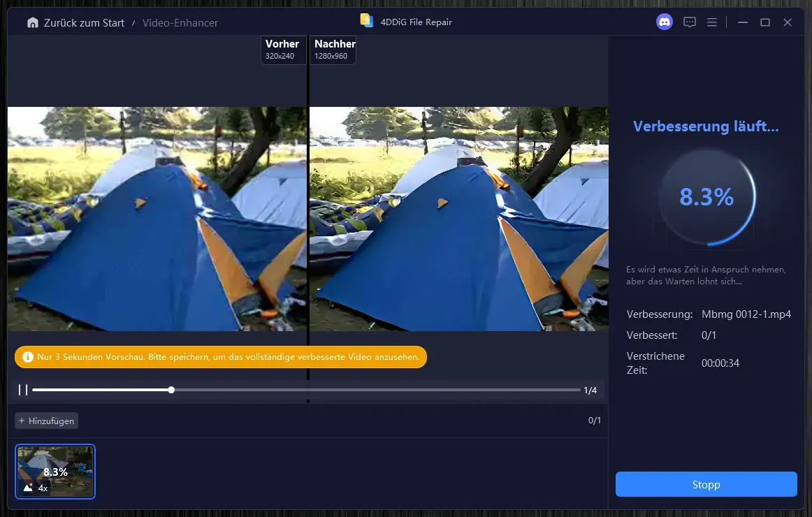The height and width of the screenshot is (517, 812).
Task: Click the home icon in breadcrumb
Action: point(32,23)
